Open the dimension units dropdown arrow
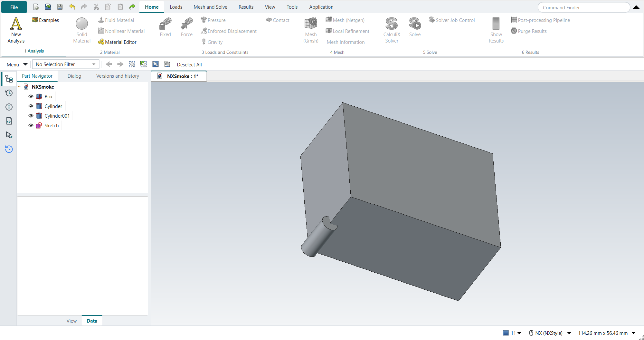This screenshot has width=644, height=340. (633, 333)
